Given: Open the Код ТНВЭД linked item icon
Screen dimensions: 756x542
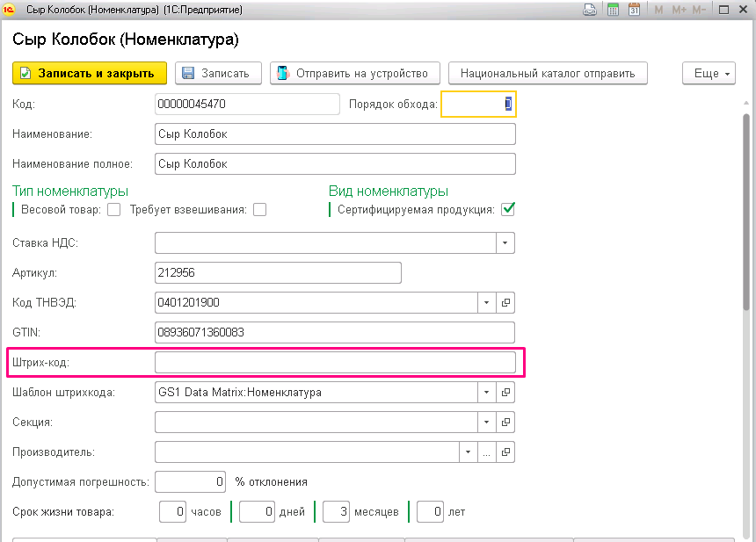Looking at the screenshot, I should pos(505,302).
